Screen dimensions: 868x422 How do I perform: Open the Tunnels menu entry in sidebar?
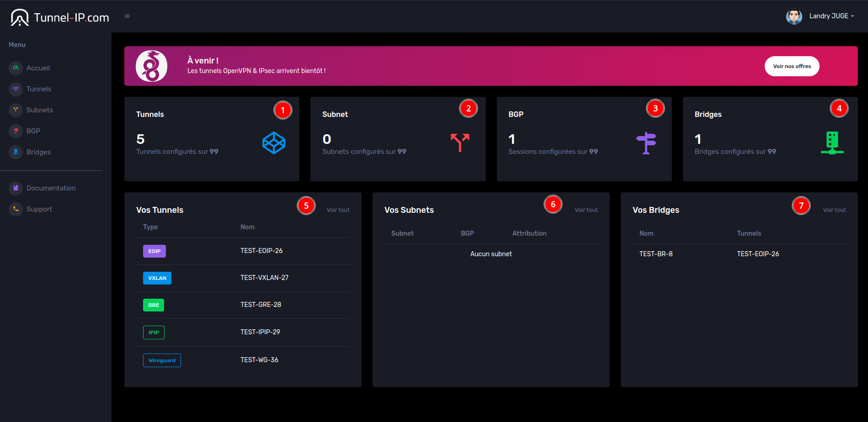(x=39, y=89)
